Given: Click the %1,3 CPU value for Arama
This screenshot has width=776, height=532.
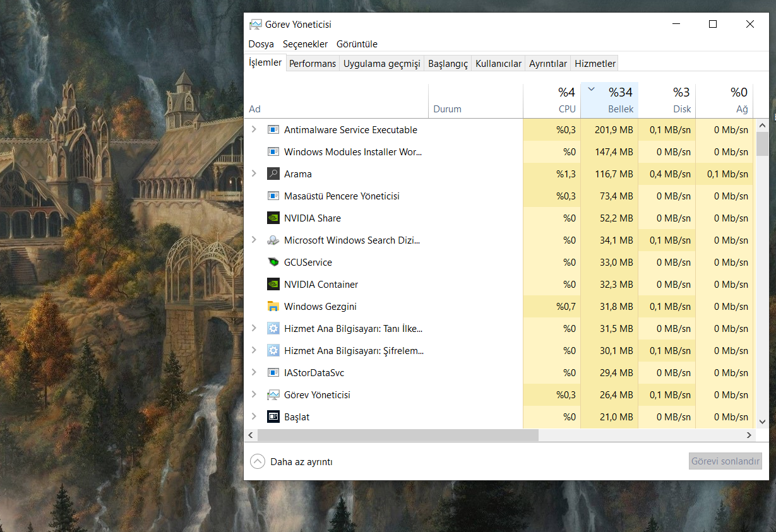Looking at the screenshot, I should tap(552, 174).
